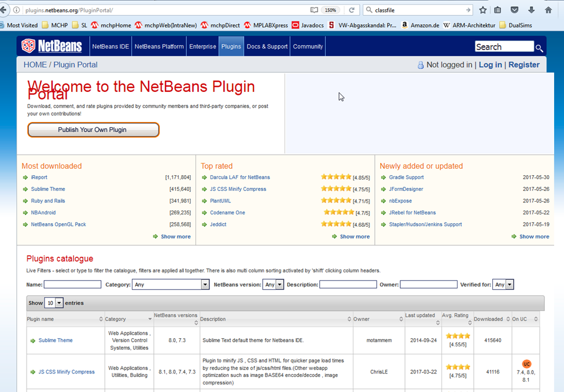Open the ARM-Architektur bookmark
Screen dimensions: 564x392
pos(469,25)
